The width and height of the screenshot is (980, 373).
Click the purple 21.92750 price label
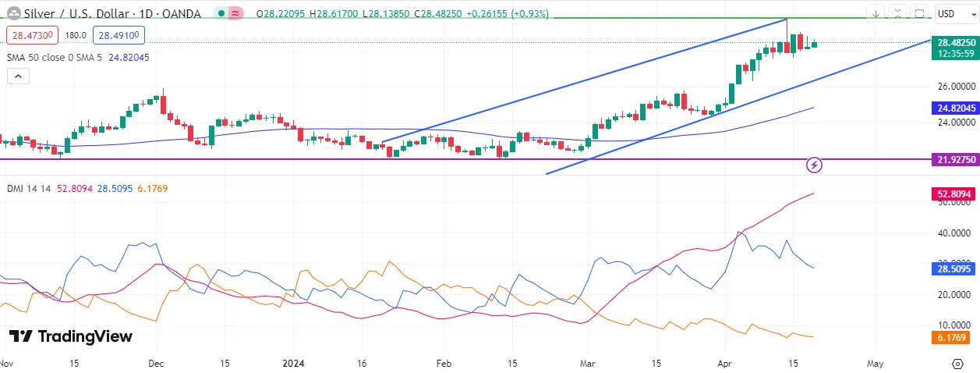[954, 159]
